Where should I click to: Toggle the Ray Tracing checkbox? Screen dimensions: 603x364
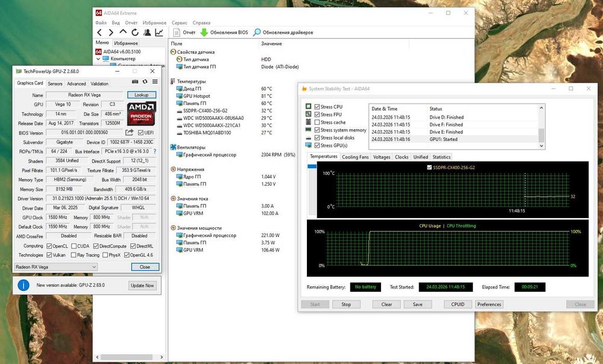point(74,256)
